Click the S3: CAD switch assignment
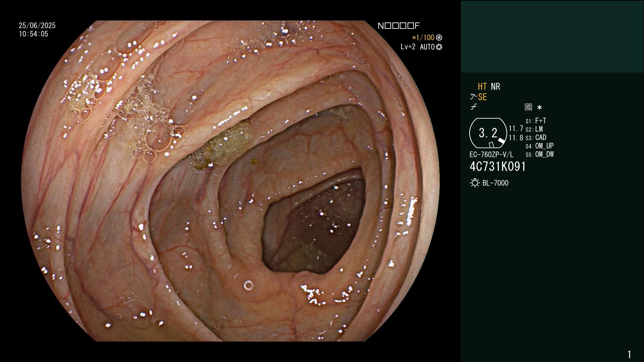644x362 pixels. click(536, 137)
